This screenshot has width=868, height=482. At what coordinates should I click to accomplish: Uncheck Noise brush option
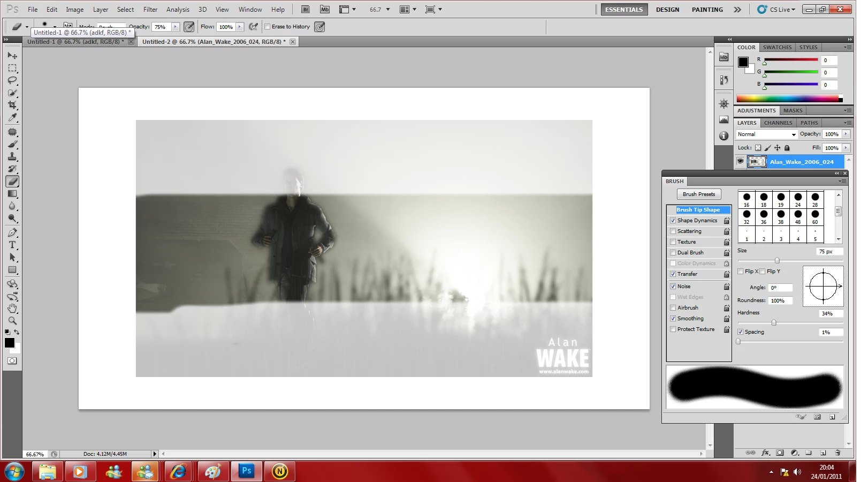click(673, 287)
